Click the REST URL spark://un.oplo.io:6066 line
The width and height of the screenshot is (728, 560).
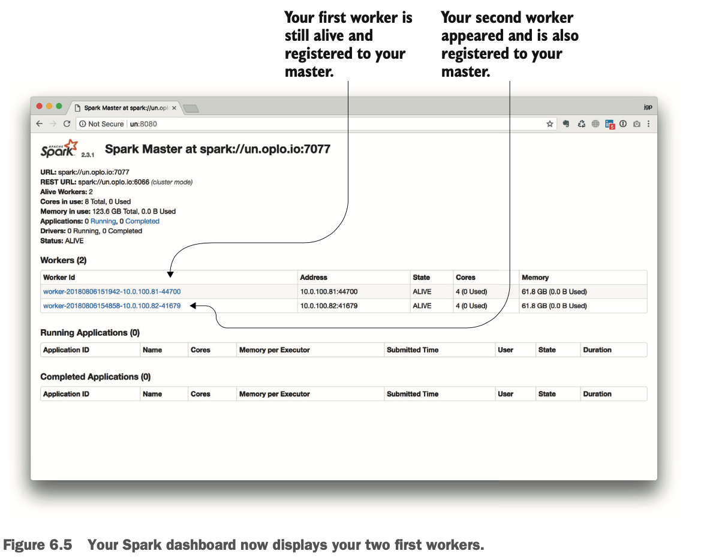[116, 182]
